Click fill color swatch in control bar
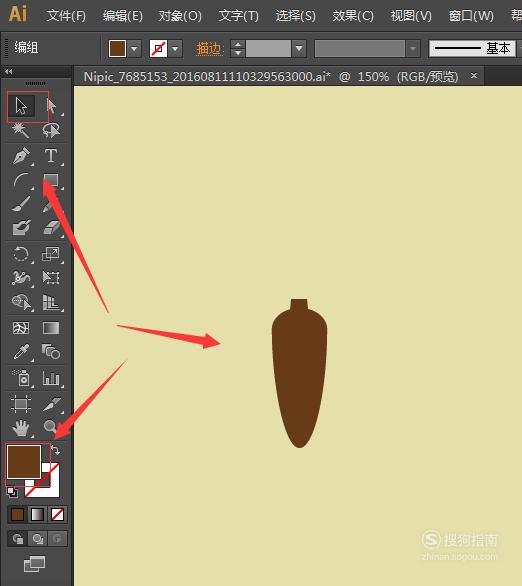The height and width of the screenshot is (586, 522). point(117,49)
